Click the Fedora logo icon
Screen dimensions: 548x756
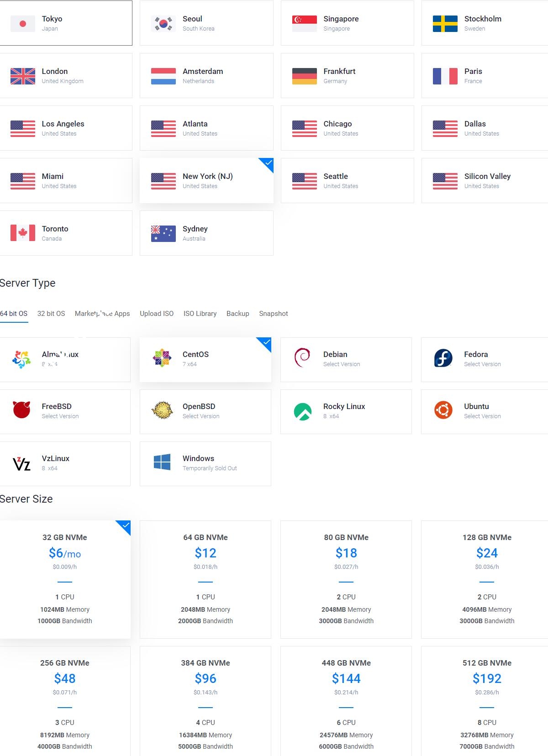(x=443, y=358)
